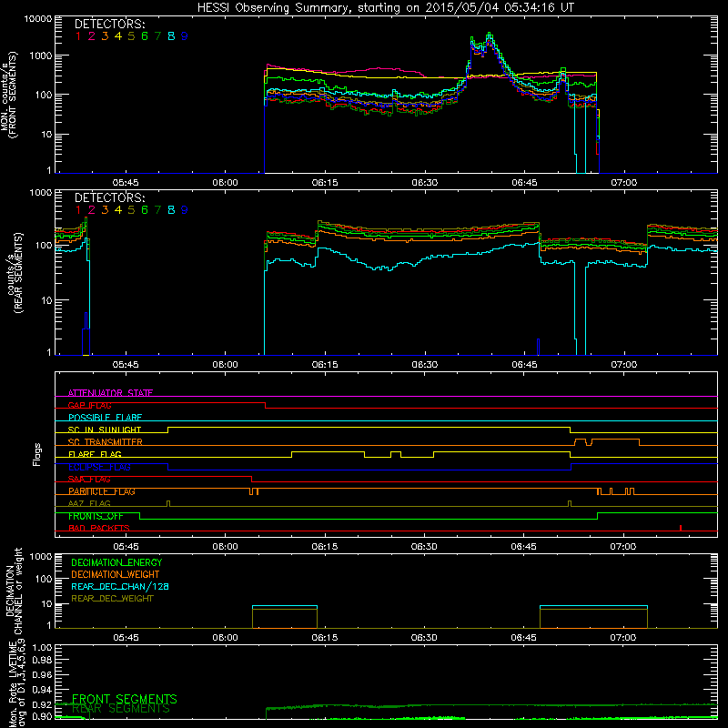Click 07:00 time tick under front segments panel

click(624, 183)
